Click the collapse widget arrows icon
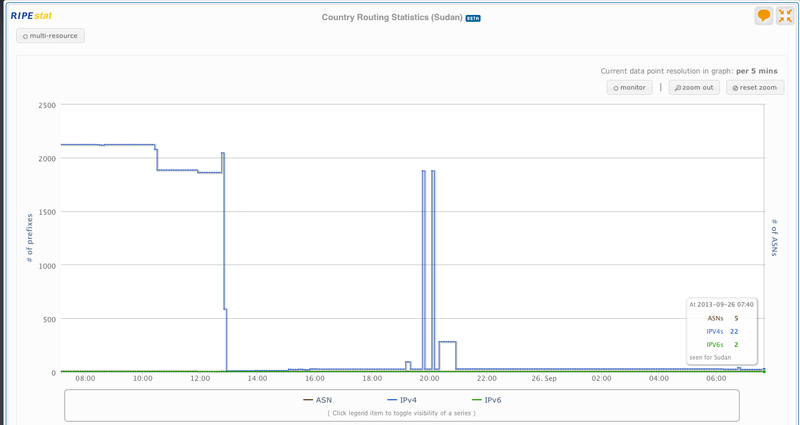The width and height of the screenshot is (800, 425). point(785,16)
